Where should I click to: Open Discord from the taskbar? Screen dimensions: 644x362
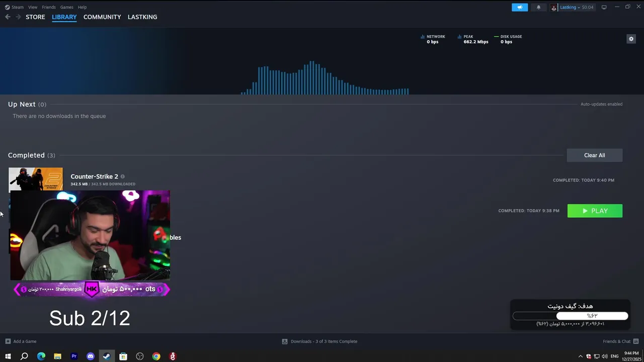tap(91, 356)
